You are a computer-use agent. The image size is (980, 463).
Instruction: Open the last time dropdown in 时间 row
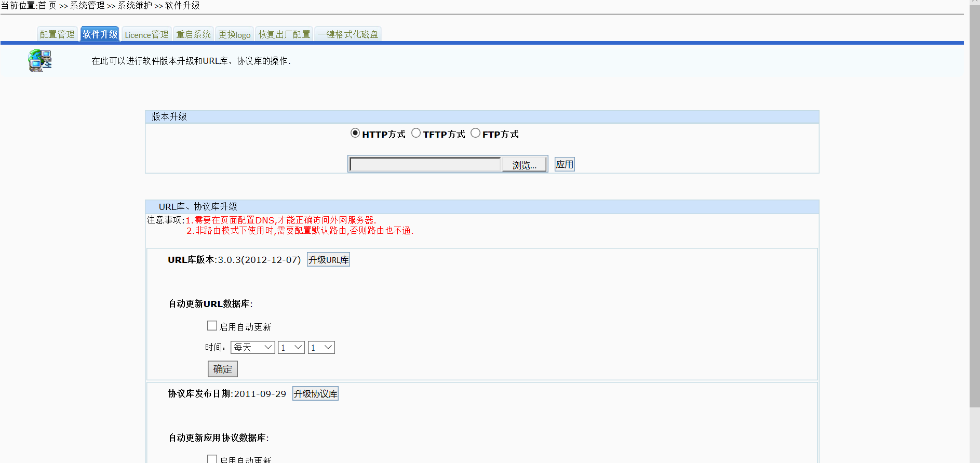click(x=321, y=347)
